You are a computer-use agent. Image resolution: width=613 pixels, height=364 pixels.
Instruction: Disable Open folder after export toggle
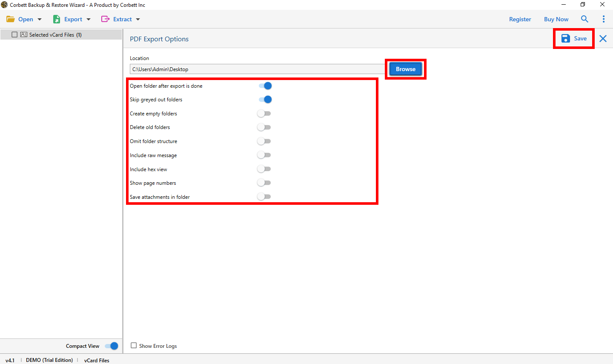pos(265,86)
